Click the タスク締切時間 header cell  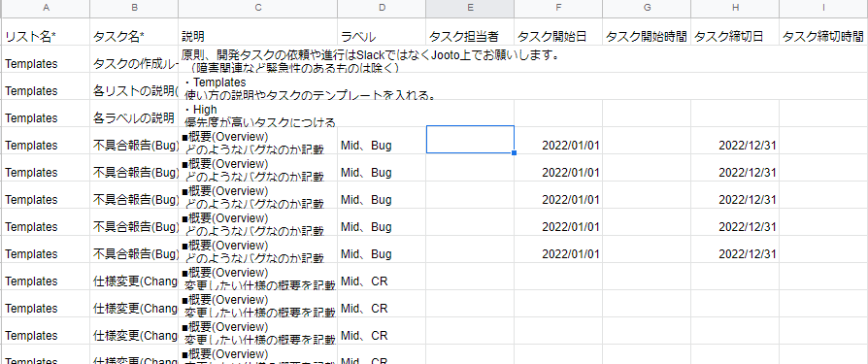pyautogui.click(x=823, y=31)
